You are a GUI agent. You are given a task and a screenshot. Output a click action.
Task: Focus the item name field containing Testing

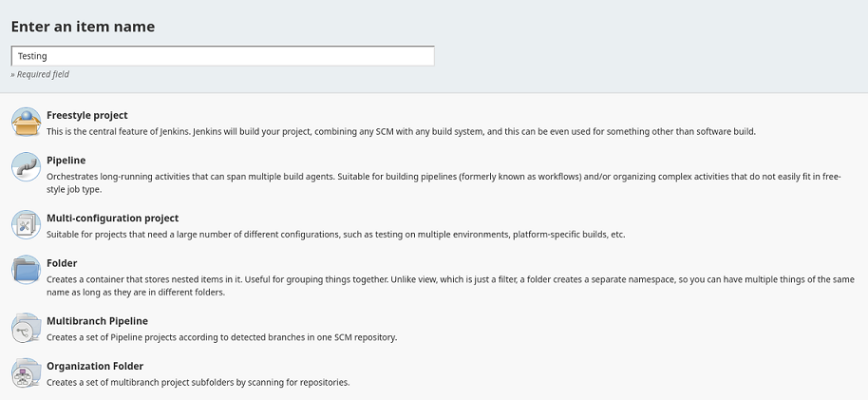click(222, 56)
